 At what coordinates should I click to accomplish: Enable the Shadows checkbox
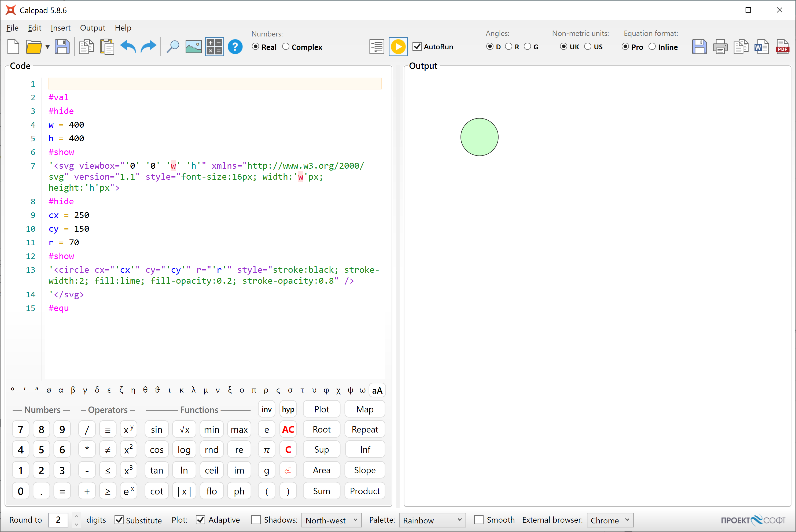click(x=256, y=520)
